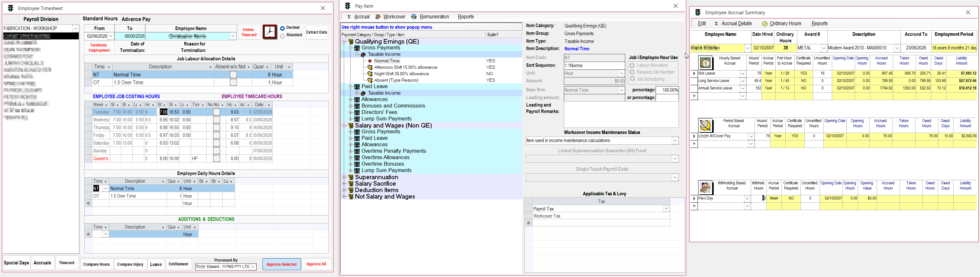This screenshot has width=980, height=277.
Task: Tick Absent w/o Notice checkbox for Normal Time
Action: [x=233, y=75]
